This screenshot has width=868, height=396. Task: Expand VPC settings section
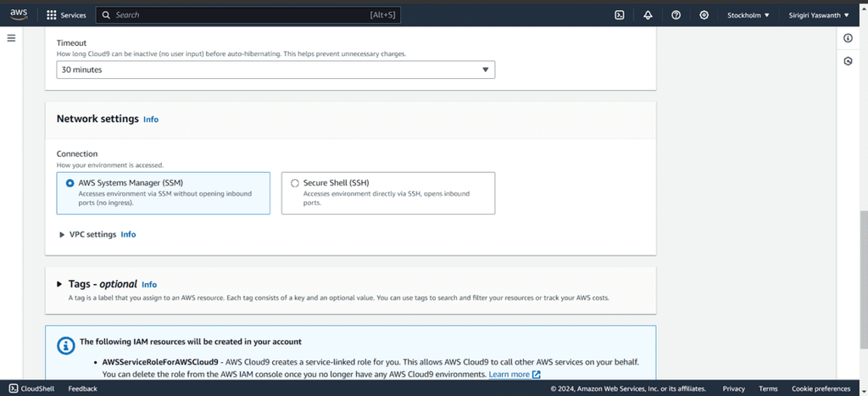[62, 234]
